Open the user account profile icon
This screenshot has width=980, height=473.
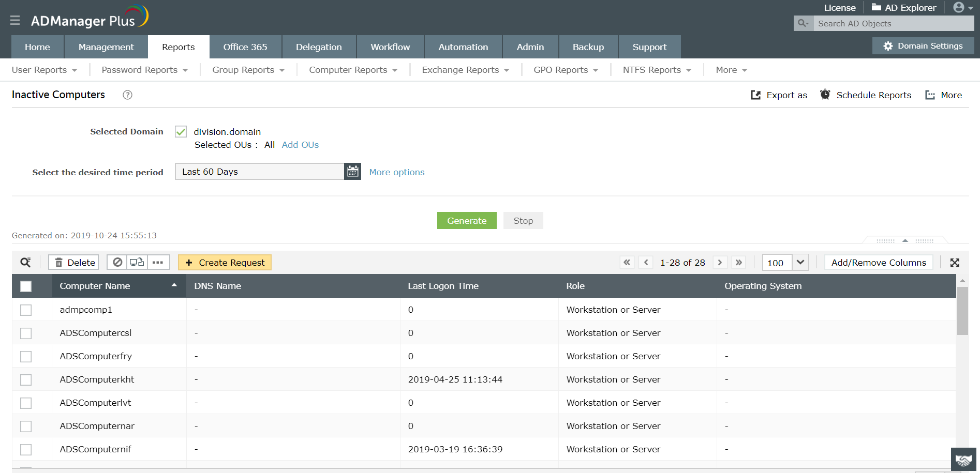pyautogui.click(x=962, y=8)
